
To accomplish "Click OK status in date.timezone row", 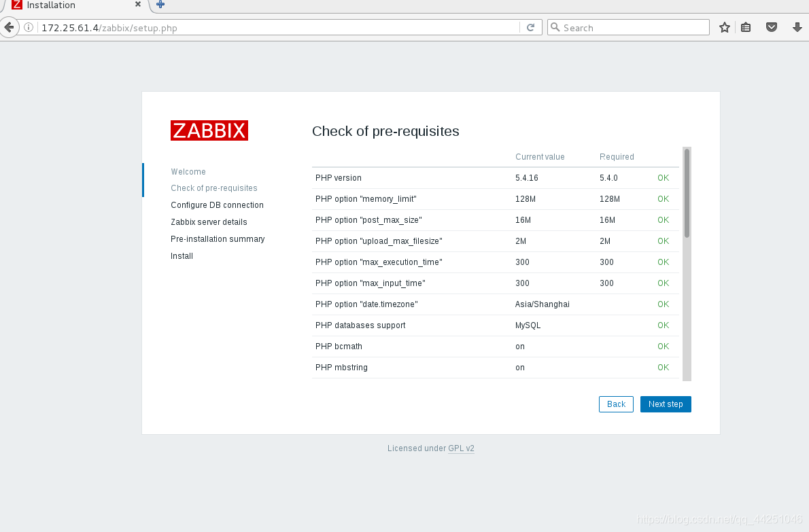I will click(663, 304).
